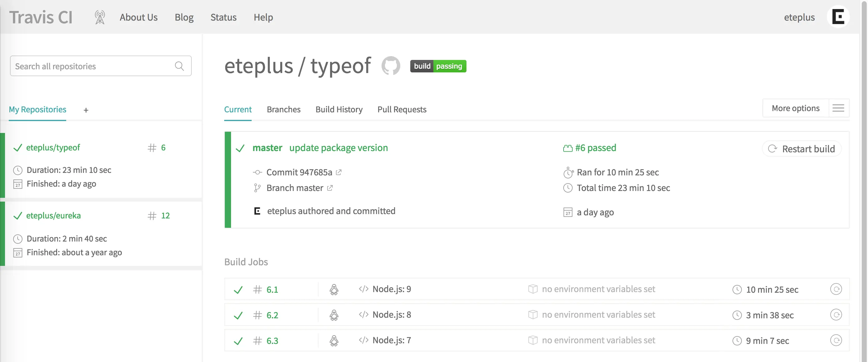Open build job 6.2 Node.js 8
The width and height of the screenshot is (868, 362).
(272, 315)
